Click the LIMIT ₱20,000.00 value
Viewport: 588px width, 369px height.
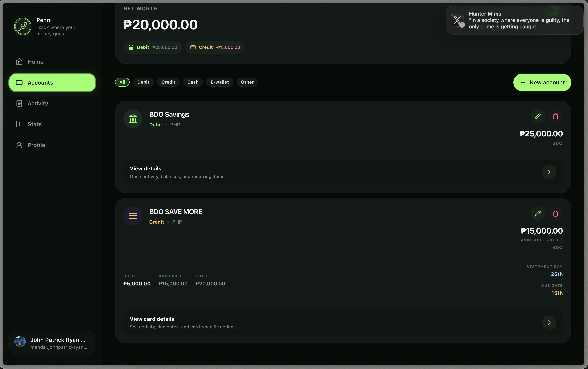point(210,284)
